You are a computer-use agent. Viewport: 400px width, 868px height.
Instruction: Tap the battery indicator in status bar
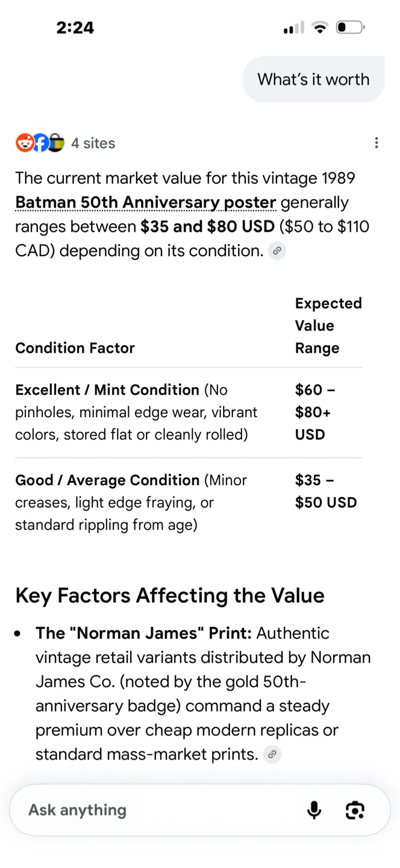point(350,27)
